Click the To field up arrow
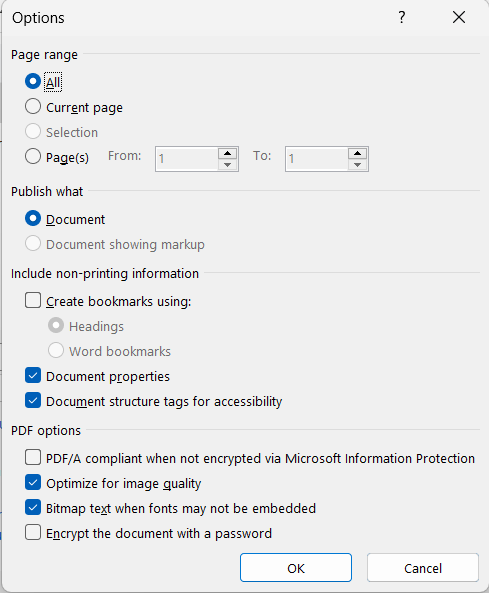 pyautogui.click(x=357, y=154)
